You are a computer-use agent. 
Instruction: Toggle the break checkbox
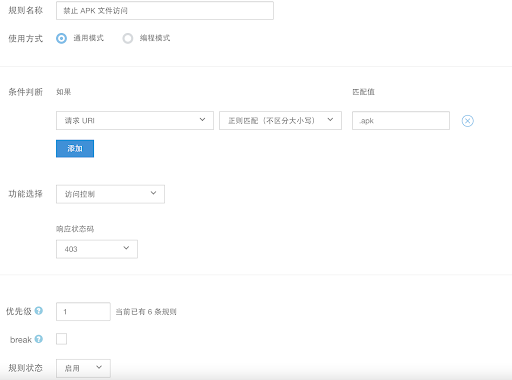click(x=61, y=339)
